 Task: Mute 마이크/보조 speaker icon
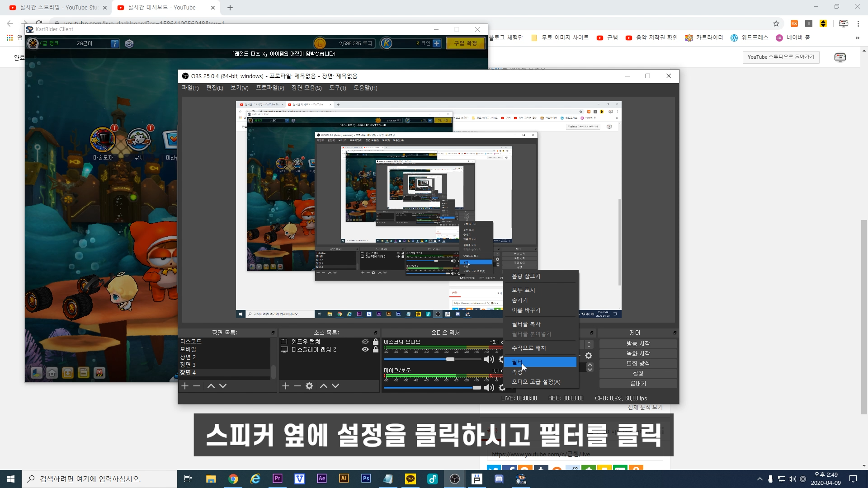488,388
